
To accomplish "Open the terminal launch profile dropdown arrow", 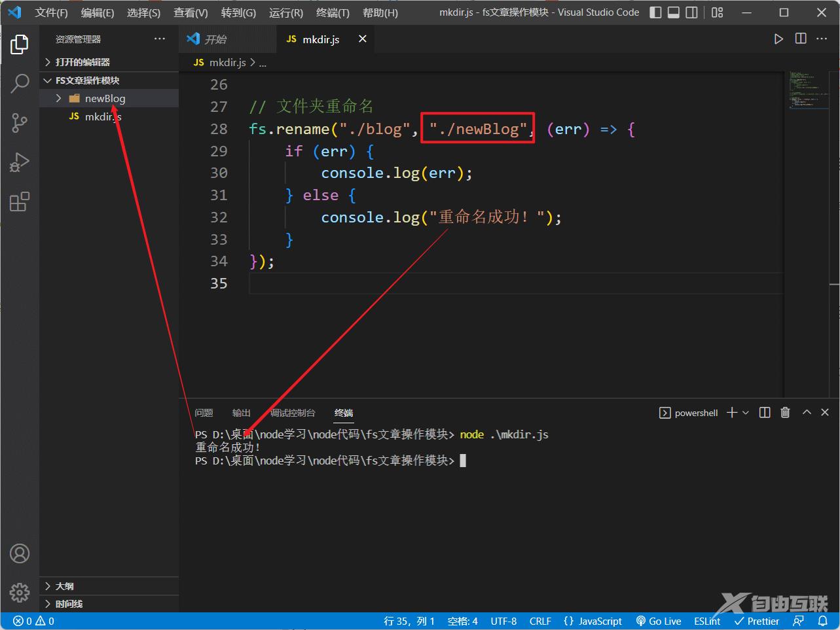I will [x=745, y=412].
